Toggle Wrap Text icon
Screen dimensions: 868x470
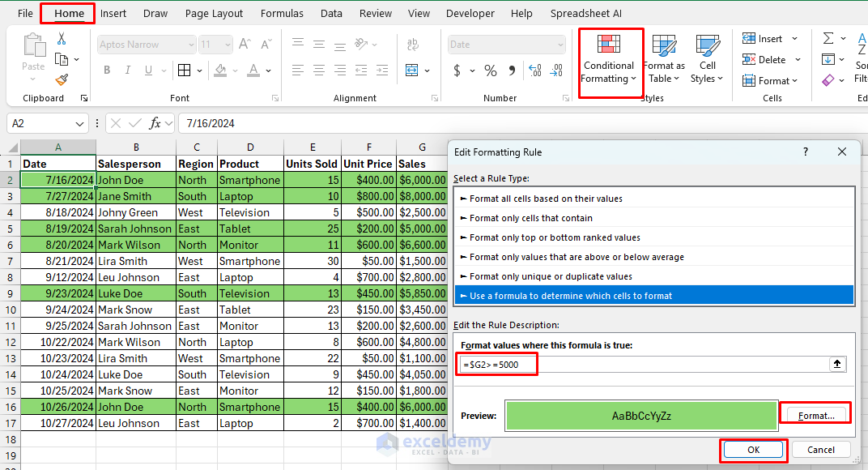click(x=412, y=45)
